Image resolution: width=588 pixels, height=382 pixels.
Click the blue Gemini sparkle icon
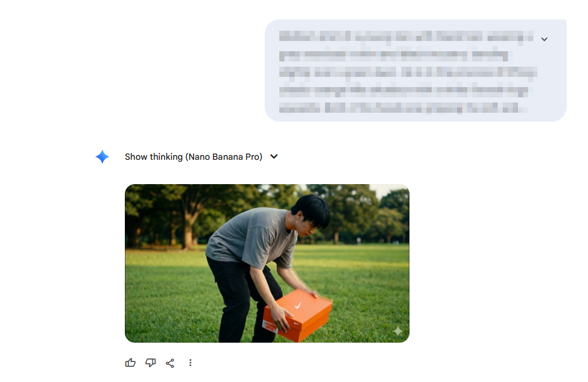click(x=102, y=157)
